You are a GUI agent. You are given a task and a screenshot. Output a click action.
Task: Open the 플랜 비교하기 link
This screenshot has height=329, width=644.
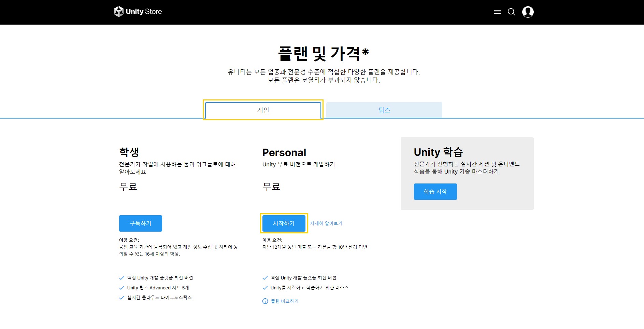[x=285, y=301]
